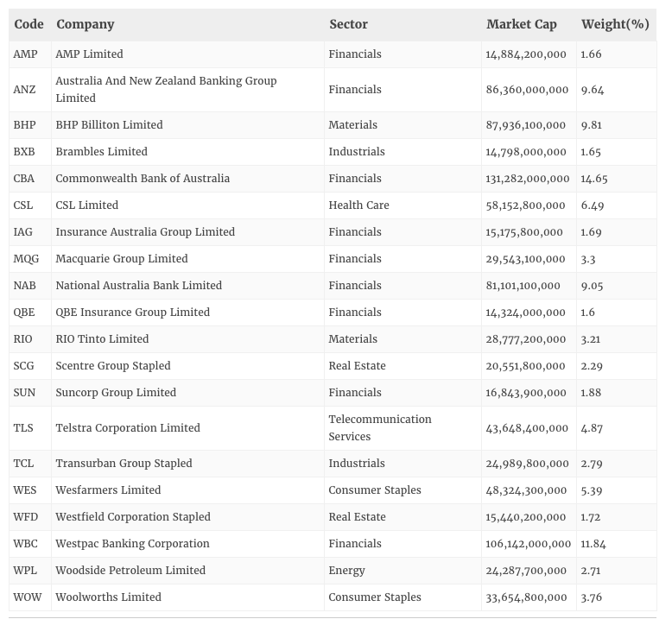Click National Australia Bank Limited market cap value
Screen dimensions: 672x638
point(523,286)
